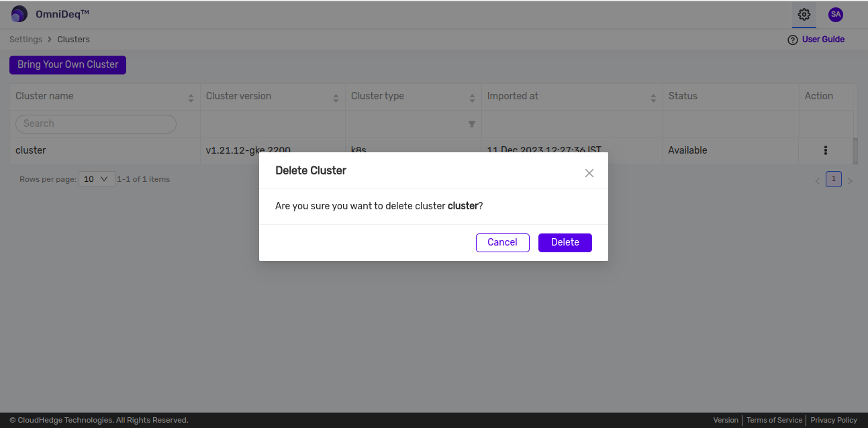Sort by Cluster type column arrows

472,99
